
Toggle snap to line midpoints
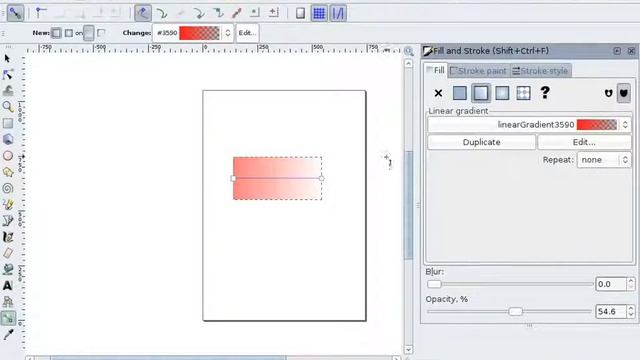click(x=237, y=13)
